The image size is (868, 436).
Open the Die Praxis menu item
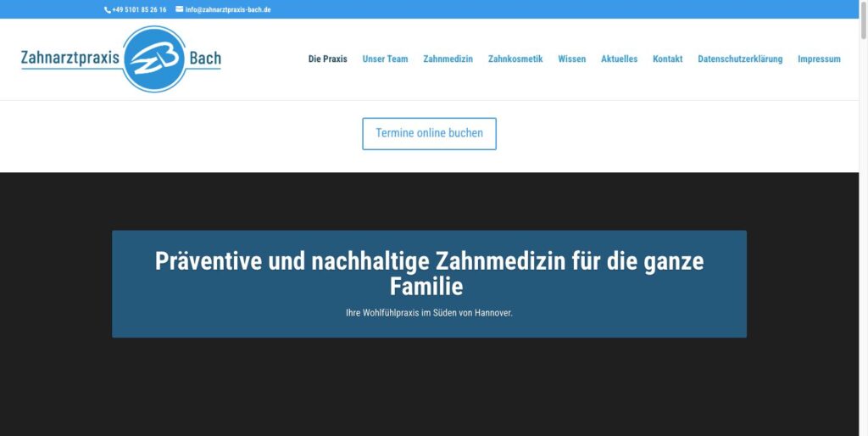(x=328, y=59)
